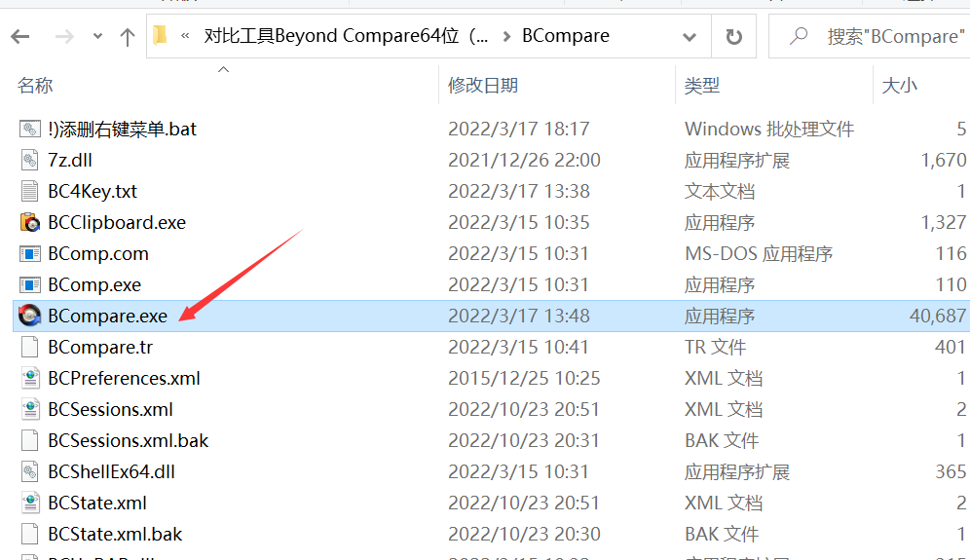Select the 7z.dll file icon
Image resolution: width=970 pixels, height=560 pixels.
[29, 160]
